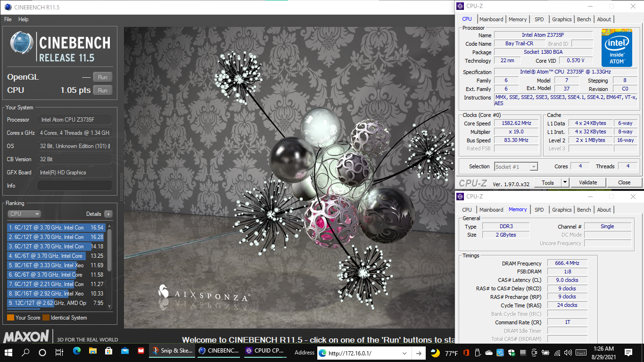This screenshot has width=644, height=362.
Task: Click Go arrow in Address toolbar
Action: click(x=418, y=353)
